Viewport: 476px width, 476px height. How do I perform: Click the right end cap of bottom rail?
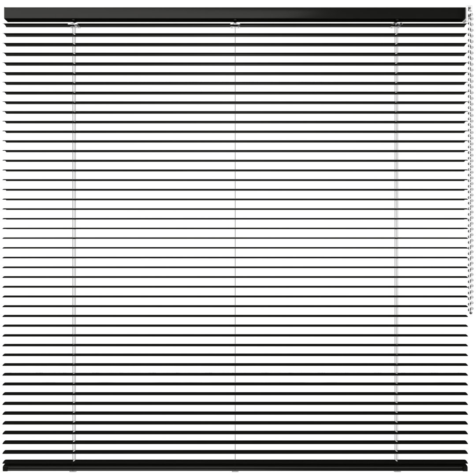tap(465, 465)
